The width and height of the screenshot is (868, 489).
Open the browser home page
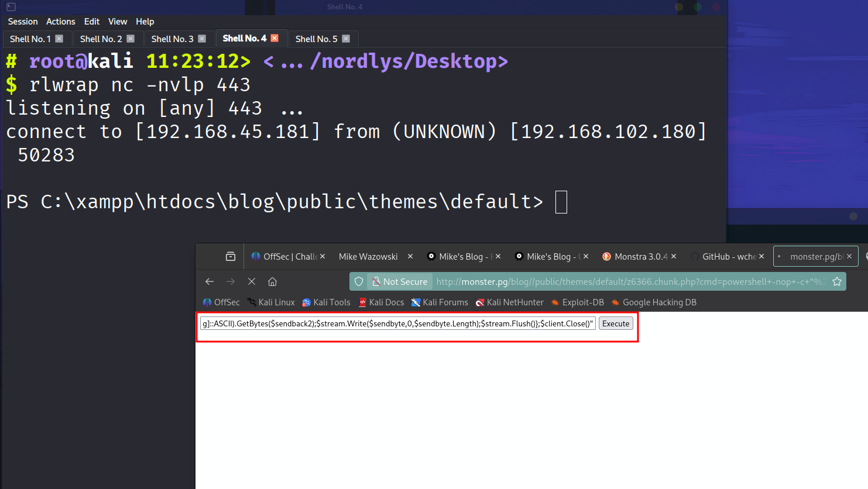coord(272,281)
